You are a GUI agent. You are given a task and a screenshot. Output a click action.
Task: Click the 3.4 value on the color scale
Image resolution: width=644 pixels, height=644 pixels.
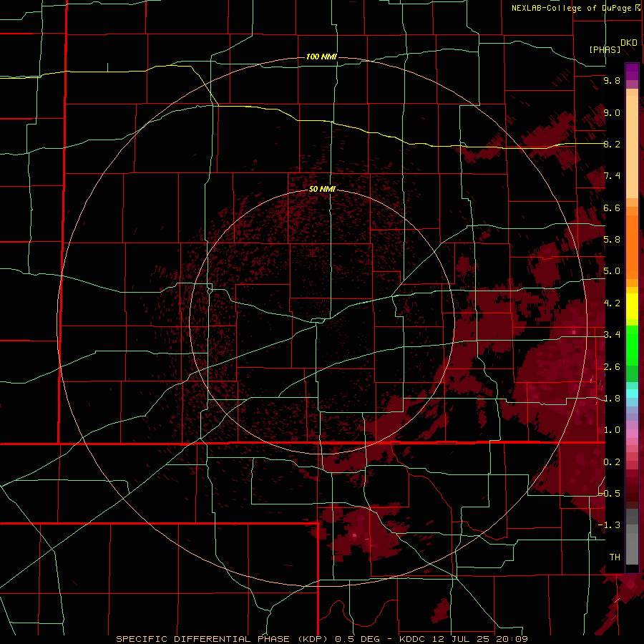[612, 335]
